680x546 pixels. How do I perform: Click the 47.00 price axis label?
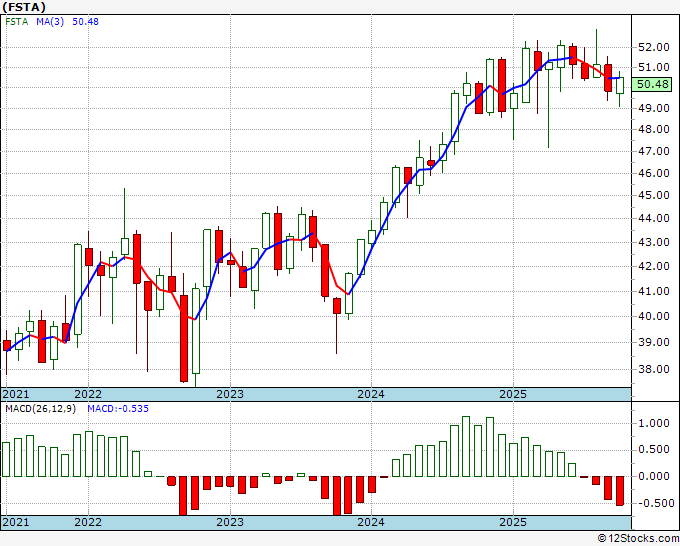pos(654,151)
